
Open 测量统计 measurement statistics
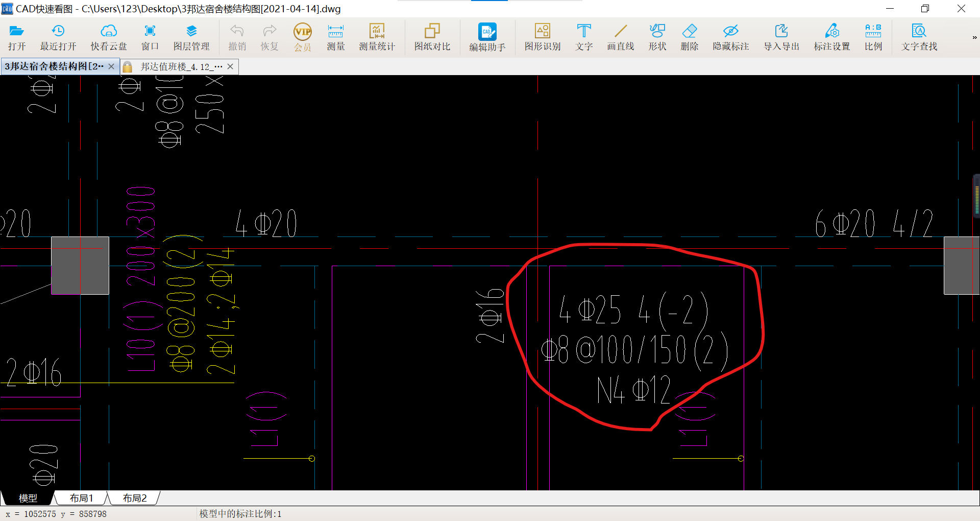coord(377,37)
